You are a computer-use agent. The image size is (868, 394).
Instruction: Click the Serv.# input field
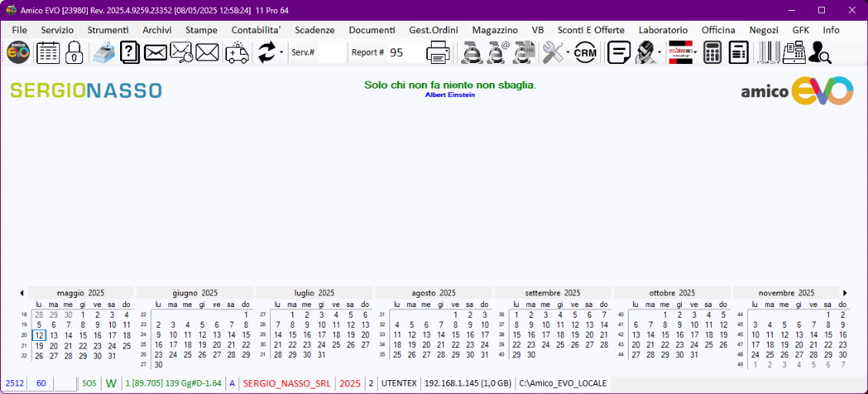point(332,52)
